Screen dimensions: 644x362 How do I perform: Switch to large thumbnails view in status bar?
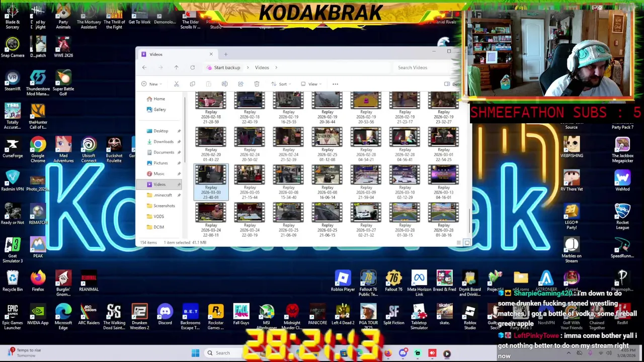pos(467,243)
